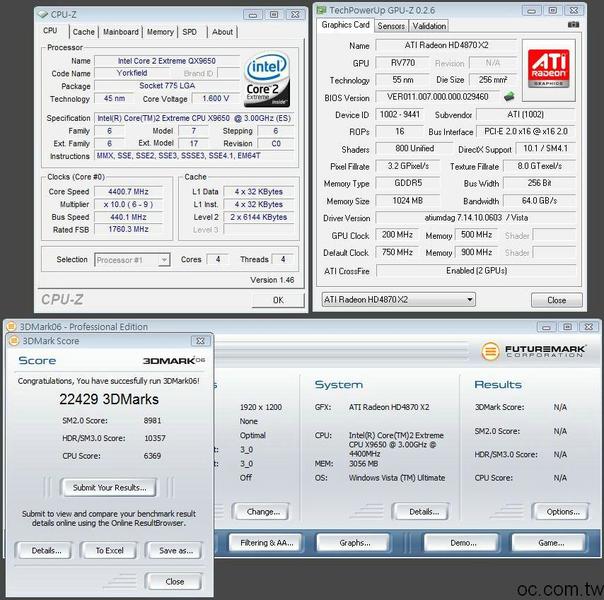Click the GPU-Z title bar app icon
This screenshot has width=604, height=600.
(321, 10)
